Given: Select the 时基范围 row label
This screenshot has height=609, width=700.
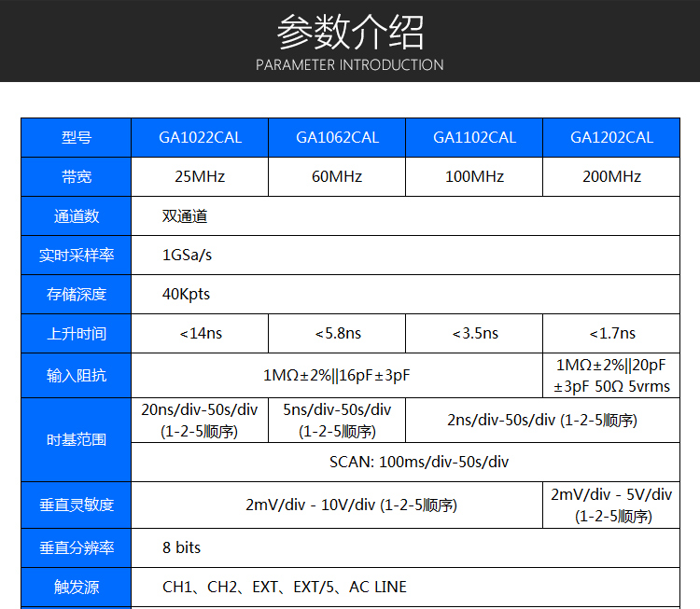Looking at the screenshot, I should [77, 439].
